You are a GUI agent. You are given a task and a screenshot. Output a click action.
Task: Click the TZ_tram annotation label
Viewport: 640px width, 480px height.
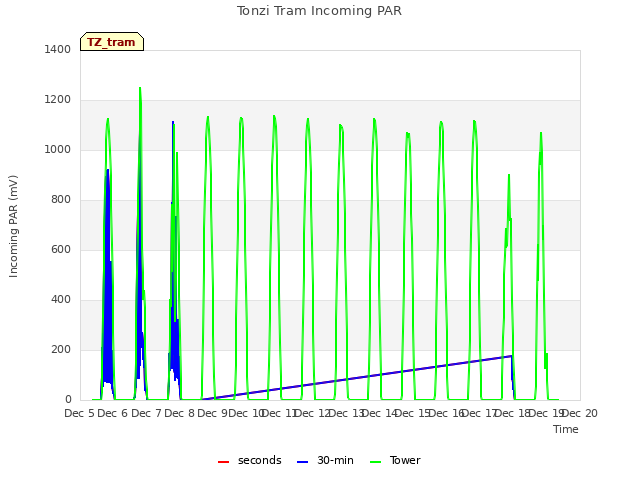[x=112, y=42]
